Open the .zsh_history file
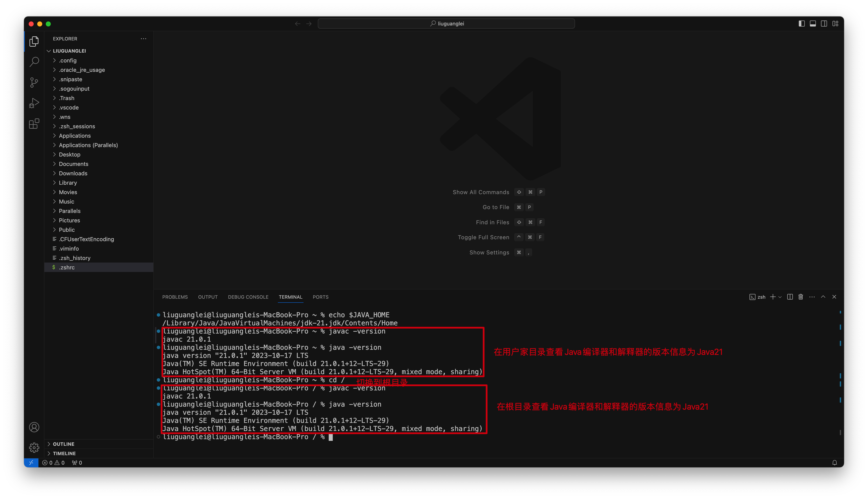Screen dimensions: 868x499 coord(99,258)
